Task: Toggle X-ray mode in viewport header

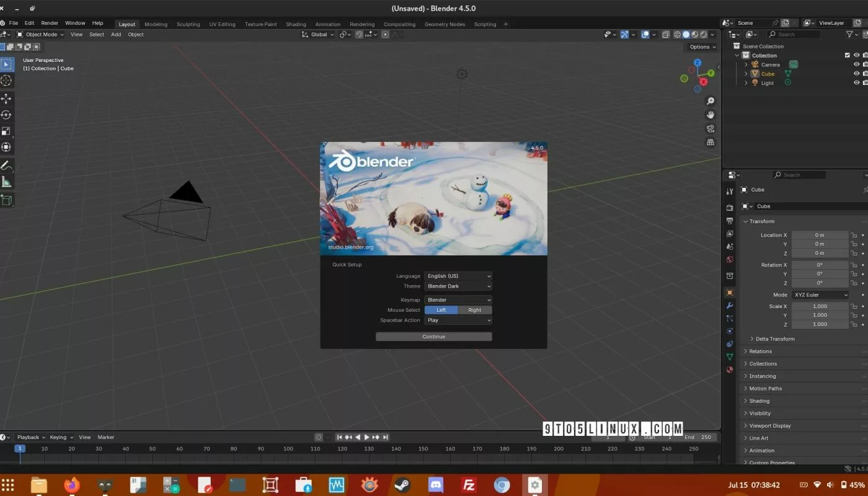Action: pyautogui.click(x=666, y=35)
